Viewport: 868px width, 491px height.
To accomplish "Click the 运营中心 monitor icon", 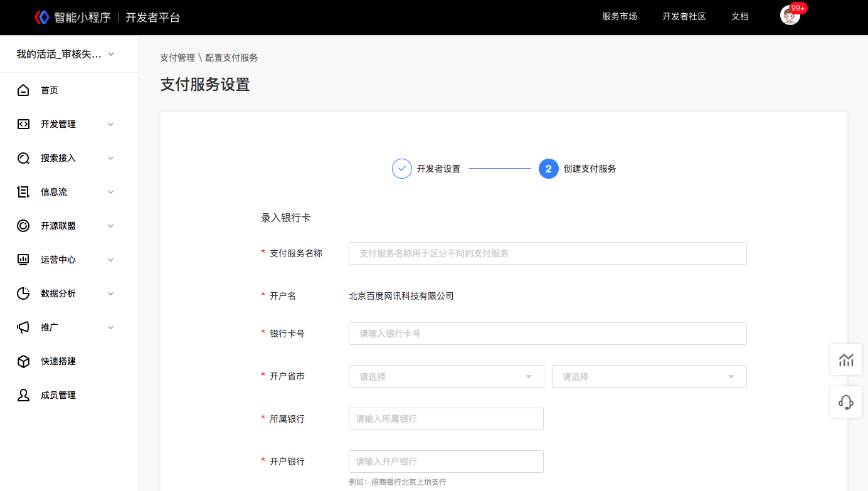I will (x=23, y=260).
